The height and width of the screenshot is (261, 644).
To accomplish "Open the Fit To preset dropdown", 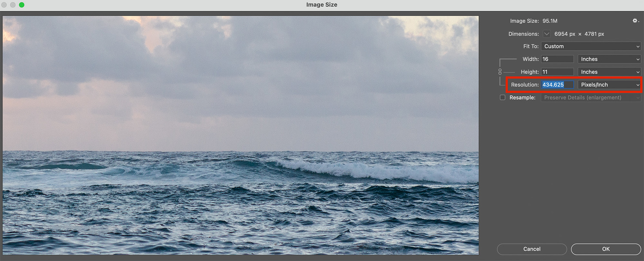I will [x=591, y=46].
